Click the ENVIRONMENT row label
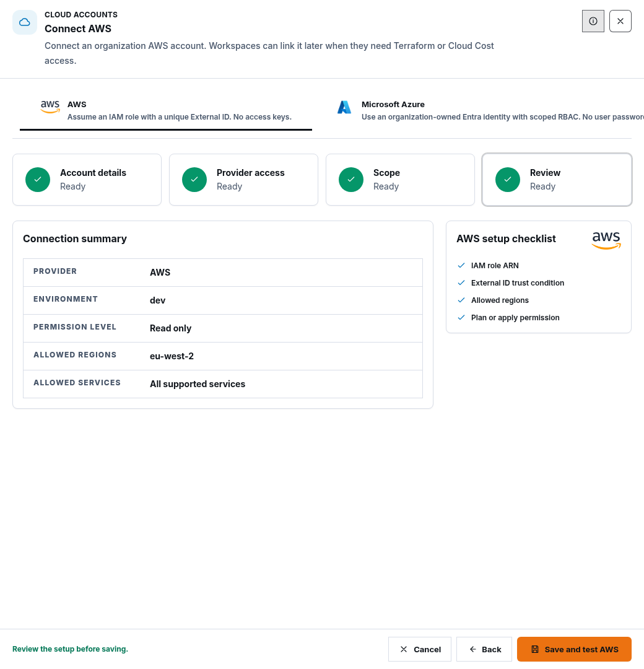644x669 pixels. tap(66, 299)
